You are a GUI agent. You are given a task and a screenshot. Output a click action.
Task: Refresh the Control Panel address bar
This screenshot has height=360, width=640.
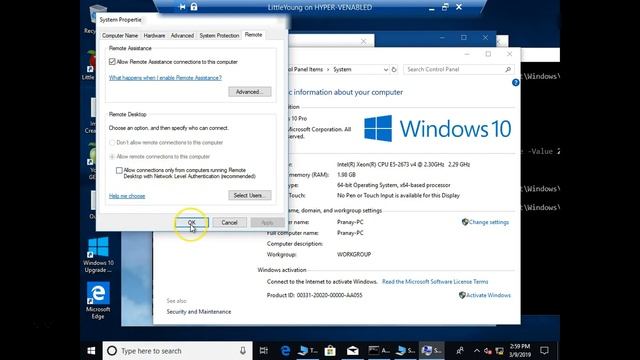point(394,69)
